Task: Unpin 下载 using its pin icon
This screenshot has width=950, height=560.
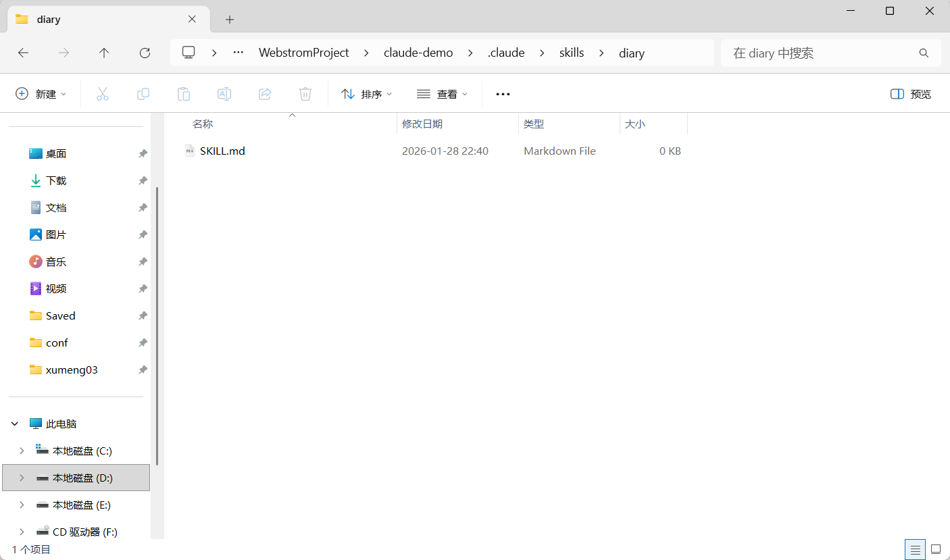Action: [143, 181]
